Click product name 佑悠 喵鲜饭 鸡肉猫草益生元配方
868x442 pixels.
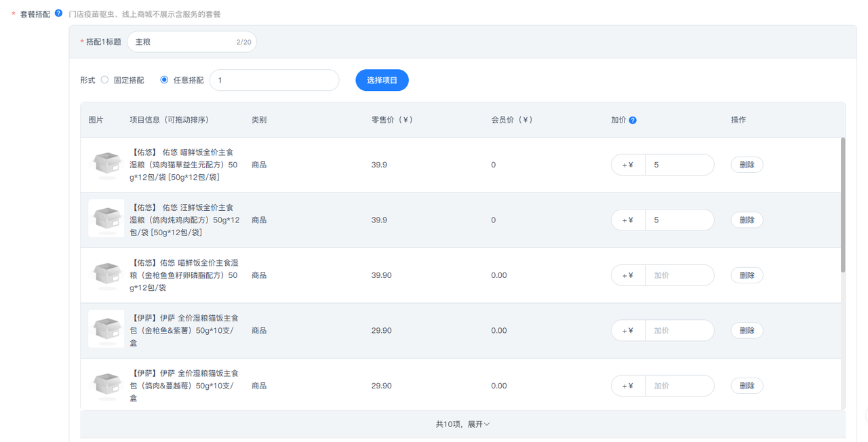click(184, 165)
